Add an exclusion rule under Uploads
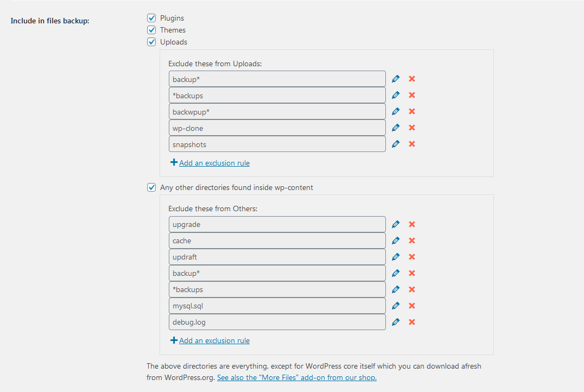Screen dimensions: 584x392 (x=214, y=162)
